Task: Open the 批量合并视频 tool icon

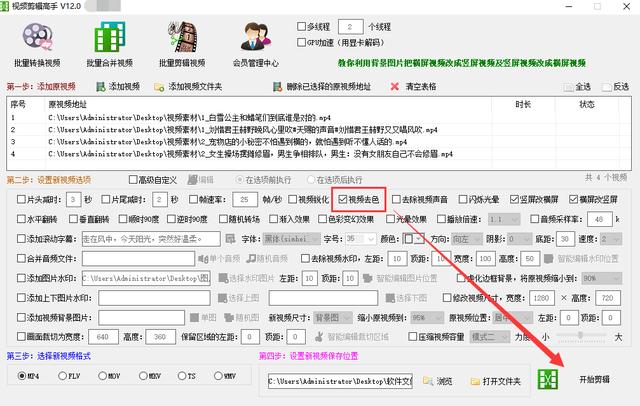Action: click(x=110, y=37)
